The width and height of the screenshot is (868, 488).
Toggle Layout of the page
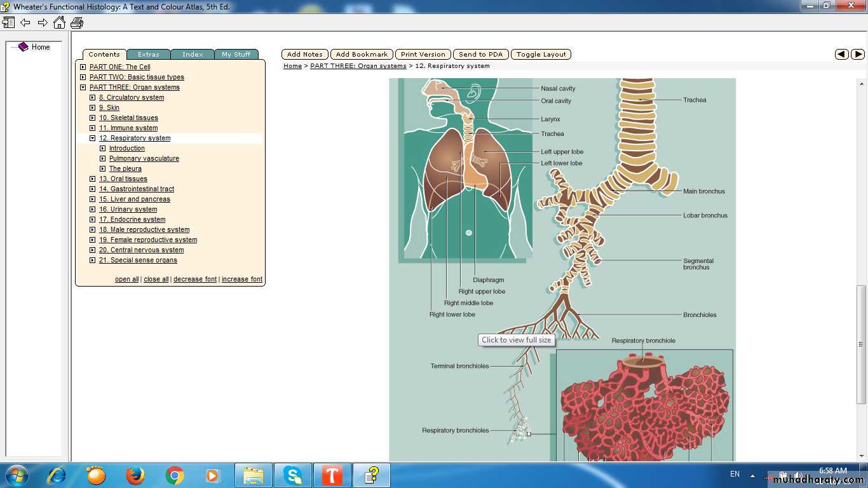point(541,55)
